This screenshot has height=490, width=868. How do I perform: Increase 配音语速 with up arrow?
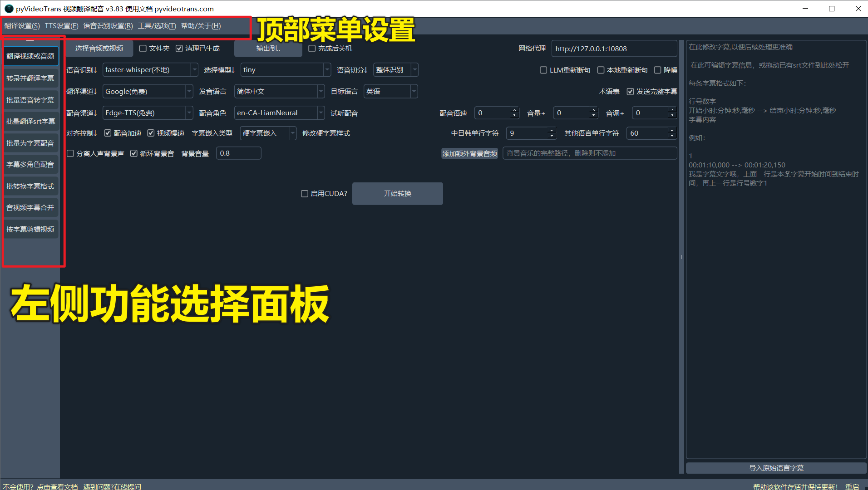[x=514, y=110]
